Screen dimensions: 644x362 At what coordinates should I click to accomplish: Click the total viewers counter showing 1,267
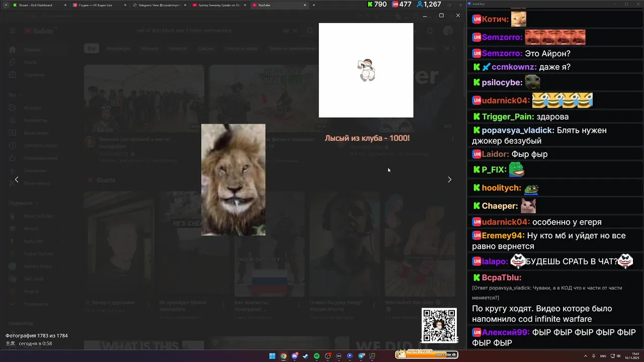click(x=429, y=5)
